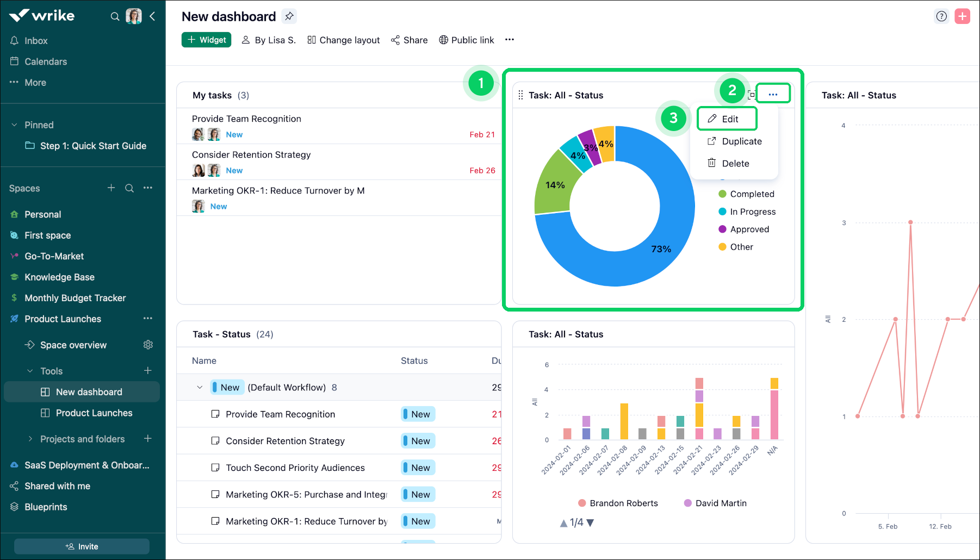Open Space overview settings gear

click(x=148, y=344)
